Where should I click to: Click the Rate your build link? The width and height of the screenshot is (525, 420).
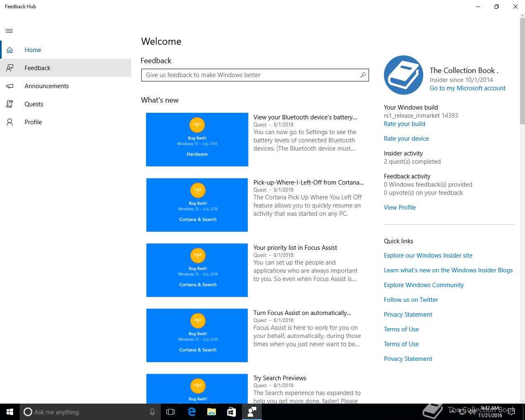pos(404,124)
